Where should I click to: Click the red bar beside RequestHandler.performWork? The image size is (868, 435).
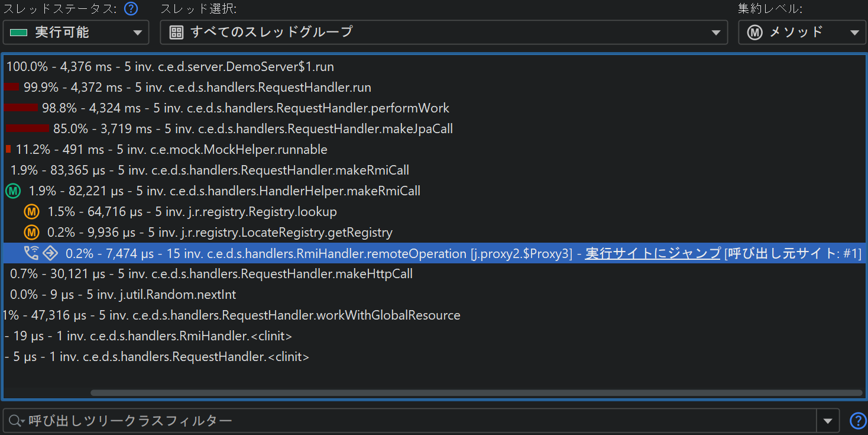pos(21,108)
